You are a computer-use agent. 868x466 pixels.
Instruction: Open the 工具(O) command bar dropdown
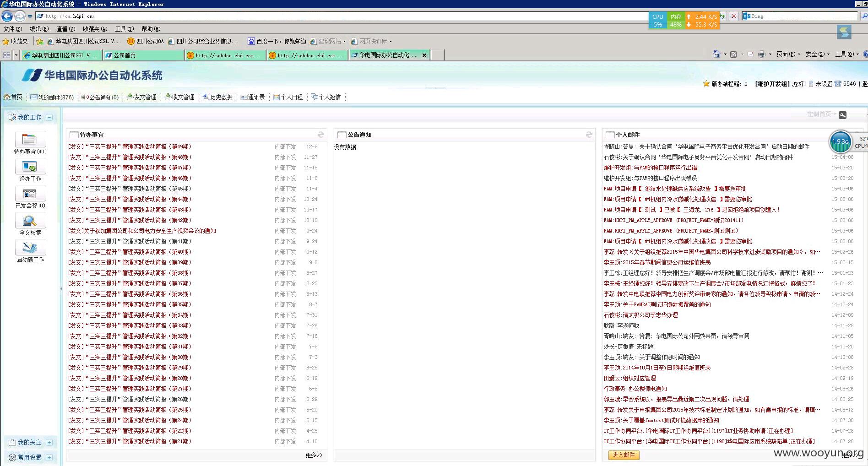tap(847, 54)
